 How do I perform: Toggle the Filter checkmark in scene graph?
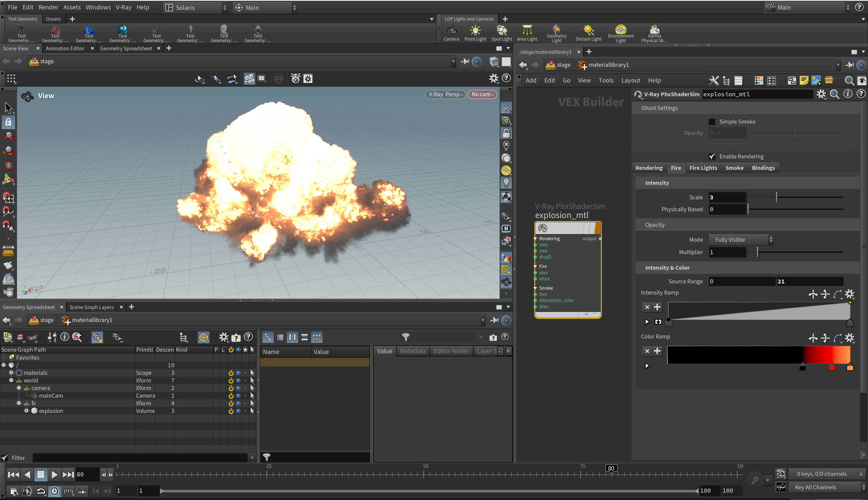5,458
